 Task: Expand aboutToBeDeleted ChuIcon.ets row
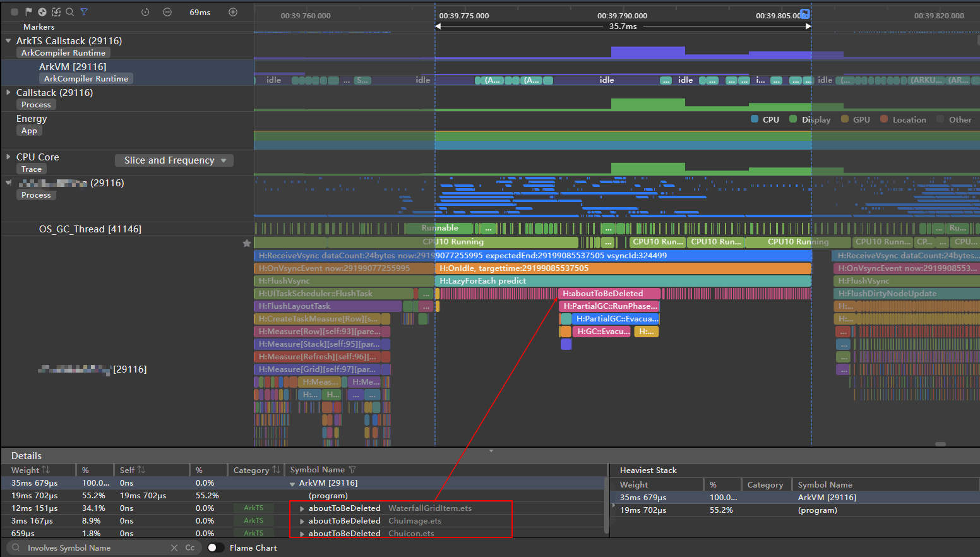302,534
